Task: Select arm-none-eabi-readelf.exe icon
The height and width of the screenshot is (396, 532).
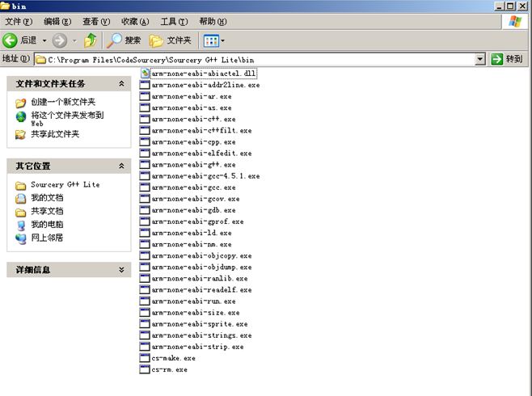Action: pos(145,289)
